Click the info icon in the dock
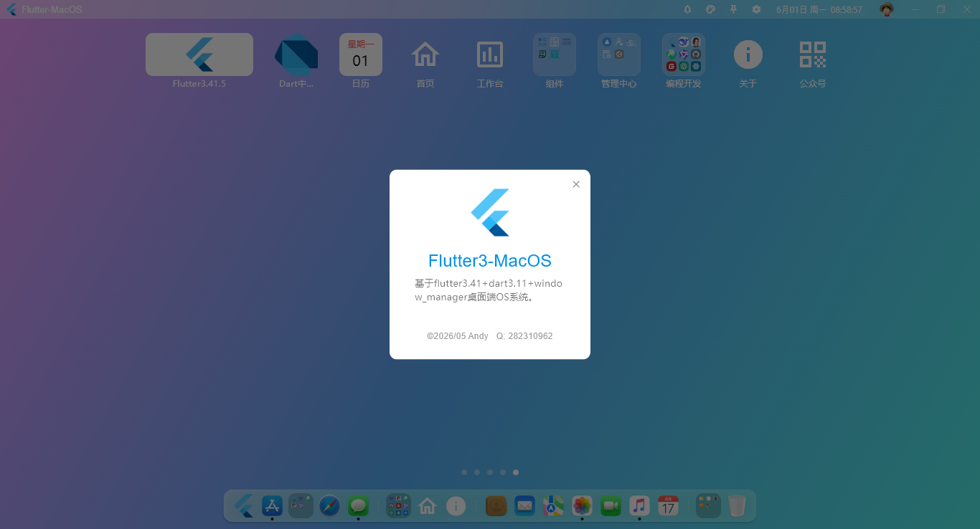Image resolution: width=980 pixels, height=529 pixels. [456, 506]
